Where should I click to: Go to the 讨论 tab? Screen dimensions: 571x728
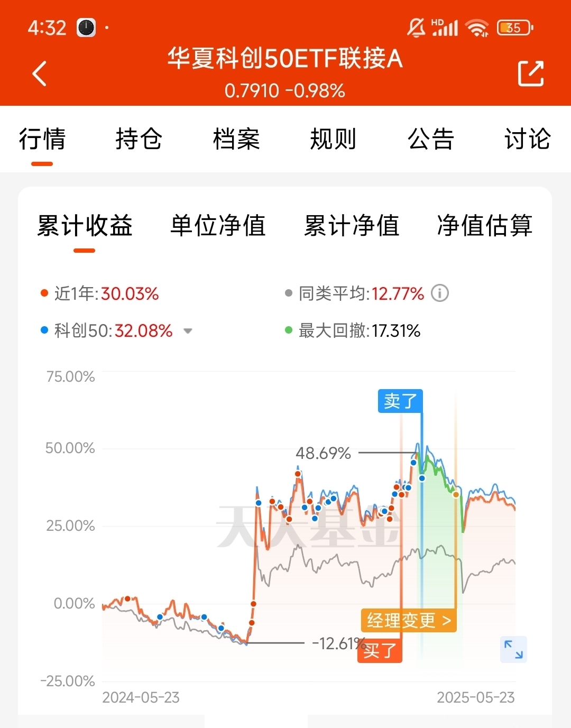click(x=527, y=139)
